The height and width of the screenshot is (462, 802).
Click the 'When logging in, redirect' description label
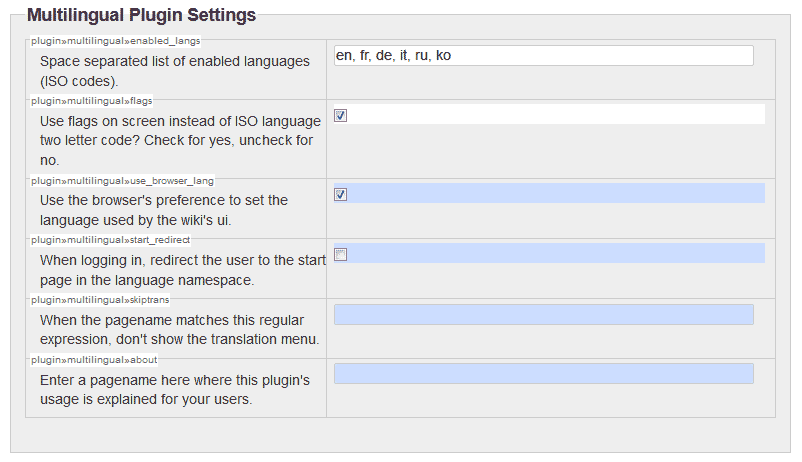(182, 270)
